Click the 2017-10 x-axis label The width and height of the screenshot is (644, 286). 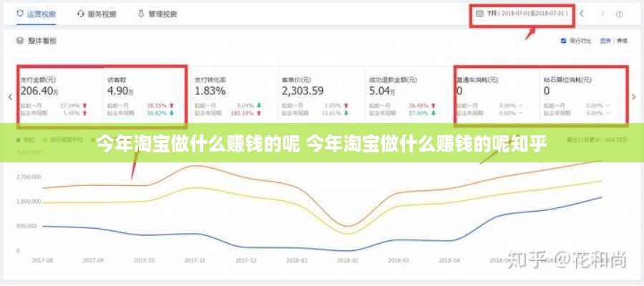point(144,260)
